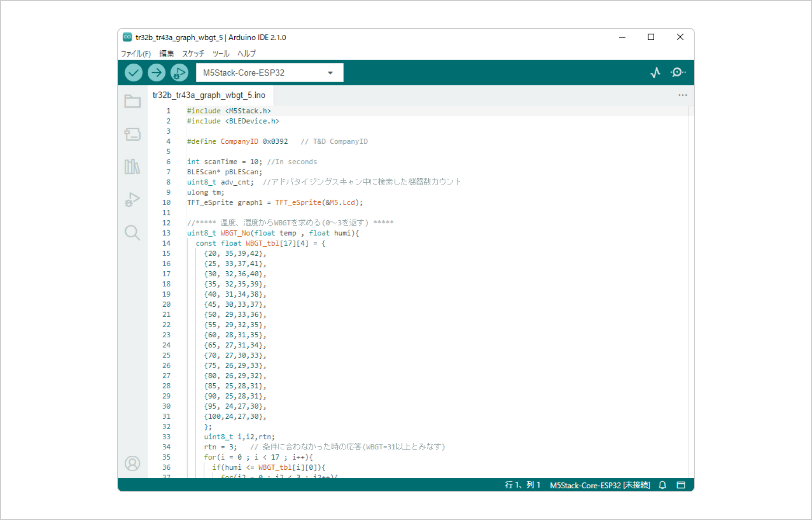Toggle the bottom panel icon in status bar
Image resolution: width=812 pixels, height=520 pixels.
pyautogui.click(x=681, y=485)
